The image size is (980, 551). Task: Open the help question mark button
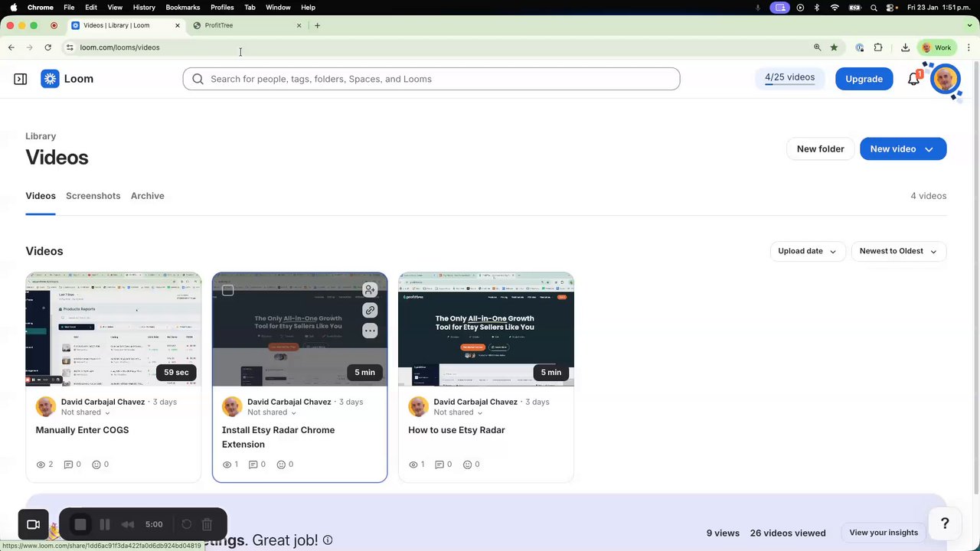point(945,523)
